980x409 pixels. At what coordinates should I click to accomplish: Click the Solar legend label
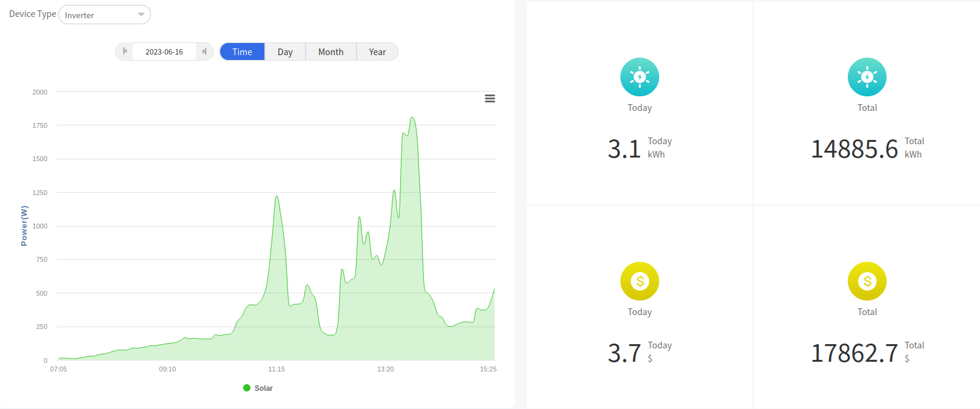point(264,388)
